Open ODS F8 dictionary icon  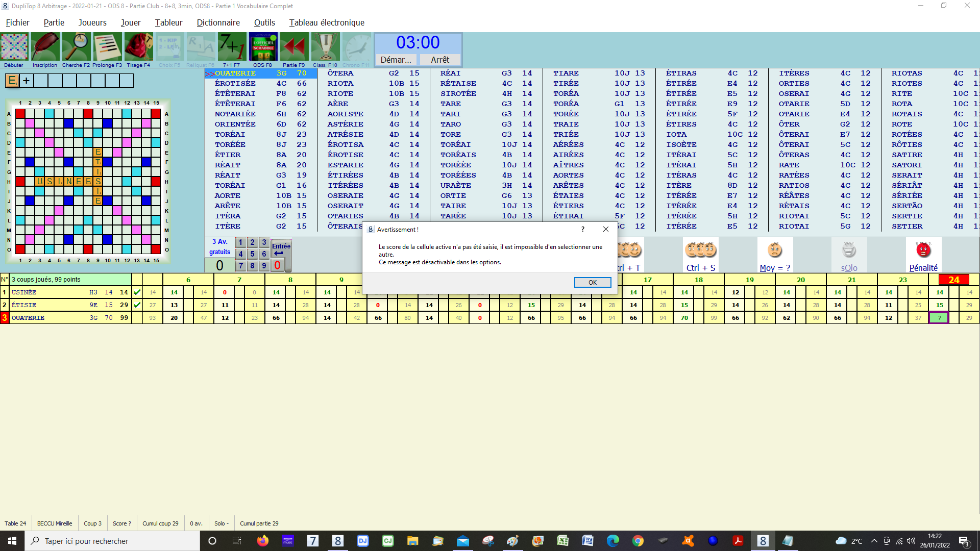point(263,47)
